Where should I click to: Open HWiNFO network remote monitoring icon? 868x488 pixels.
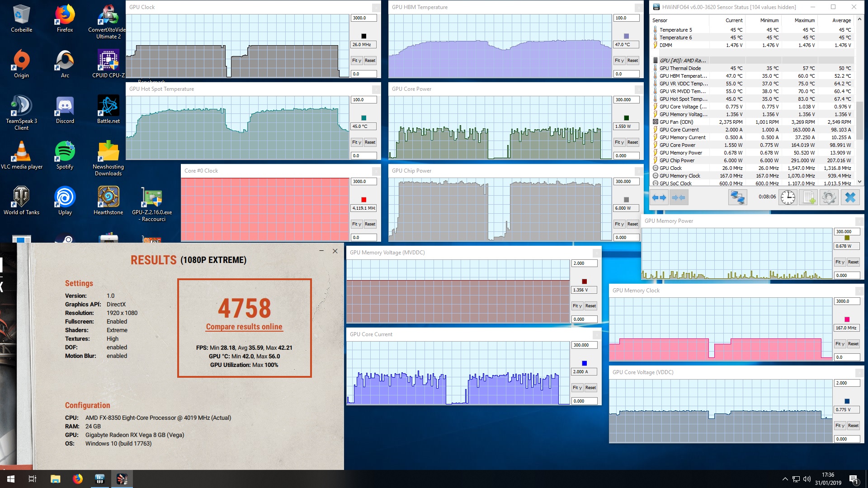click(x=737, y=197)
